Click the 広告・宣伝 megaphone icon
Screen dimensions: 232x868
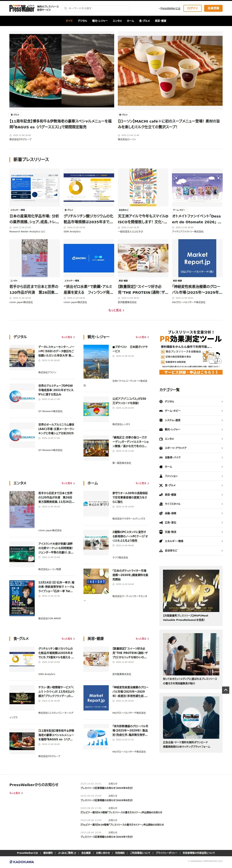tap(161, 523)
